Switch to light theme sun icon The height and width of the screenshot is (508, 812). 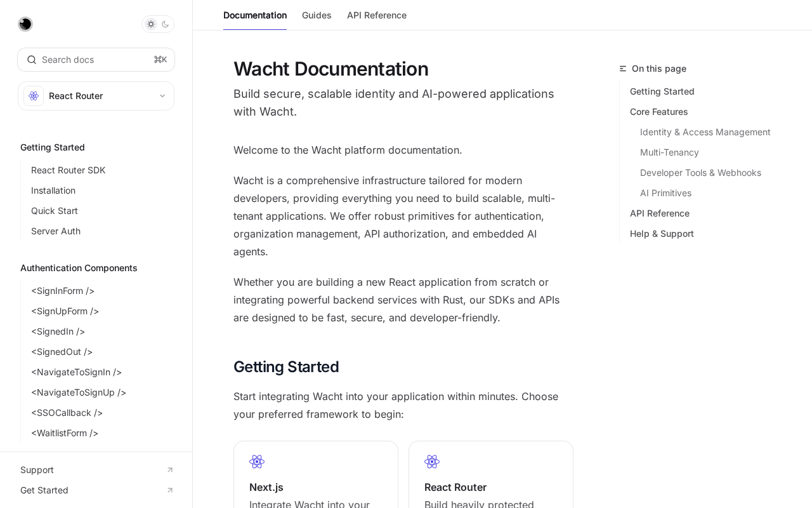click(x=151, y=24)
